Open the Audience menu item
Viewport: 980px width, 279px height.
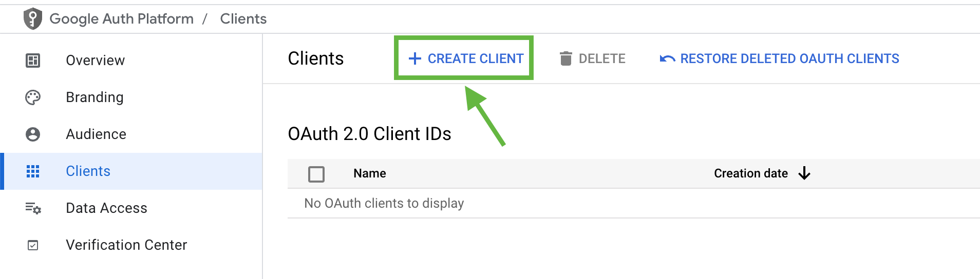pos(131,134)
